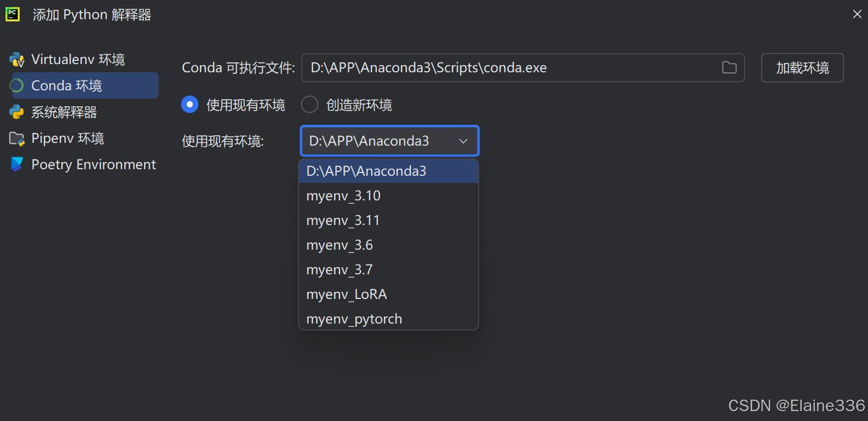Collapse the existing environment dropdown arrow
Viewport: 868px width, 421px height.
(x=463, y=141)
